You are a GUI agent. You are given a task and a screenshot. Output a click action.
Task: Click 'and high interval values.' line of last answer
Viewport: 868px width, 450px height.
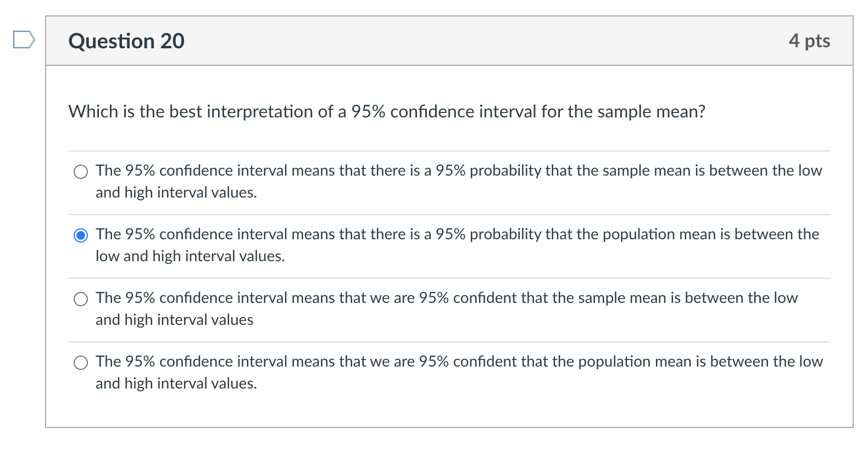point(176,384)
